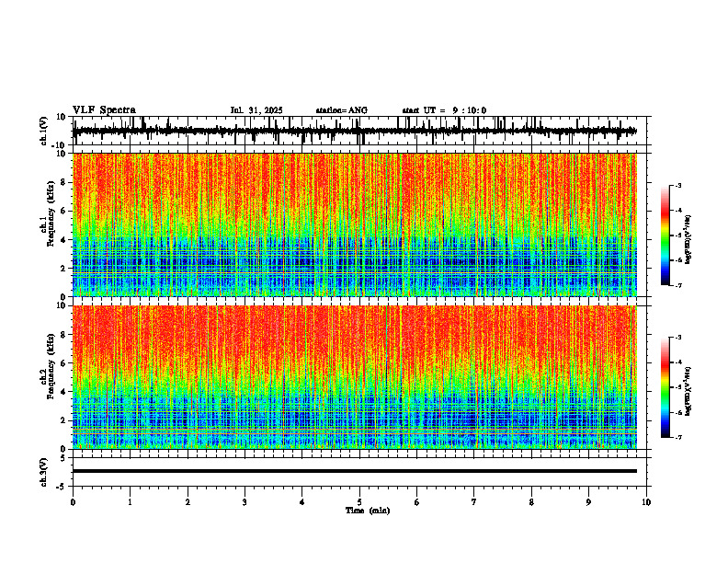The image size is (728, 563).
Task: Click time axis tick label "3"
Action: [x=245, y=502]
